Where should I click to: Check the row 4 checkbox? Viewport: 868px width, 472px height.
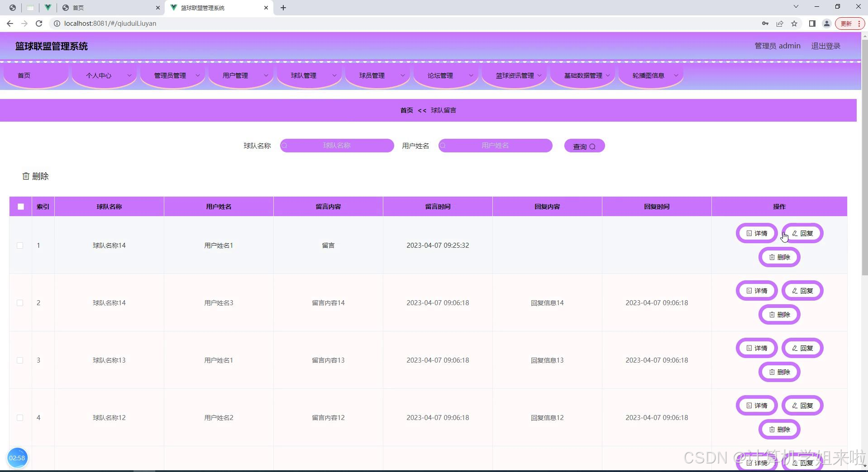coord(20,418)
